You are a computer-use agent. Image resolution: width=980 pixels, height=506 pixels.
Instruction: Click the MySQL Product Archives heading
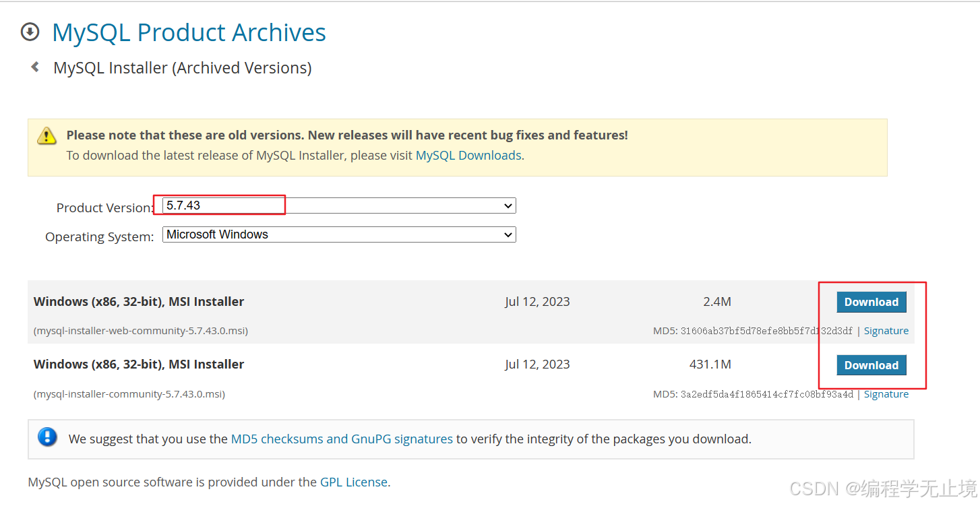coord(189,32)
